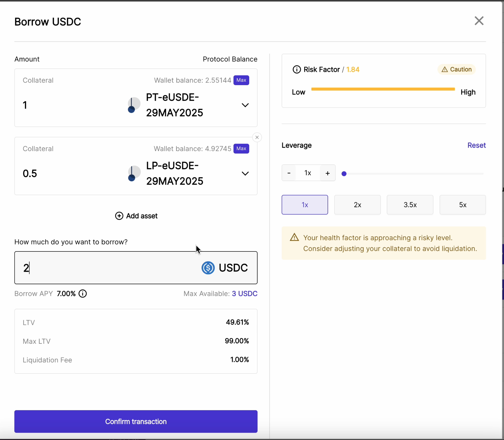
Task: Remove the second collateral with small X
Action: pyautogui.click(x=257, y=137)
